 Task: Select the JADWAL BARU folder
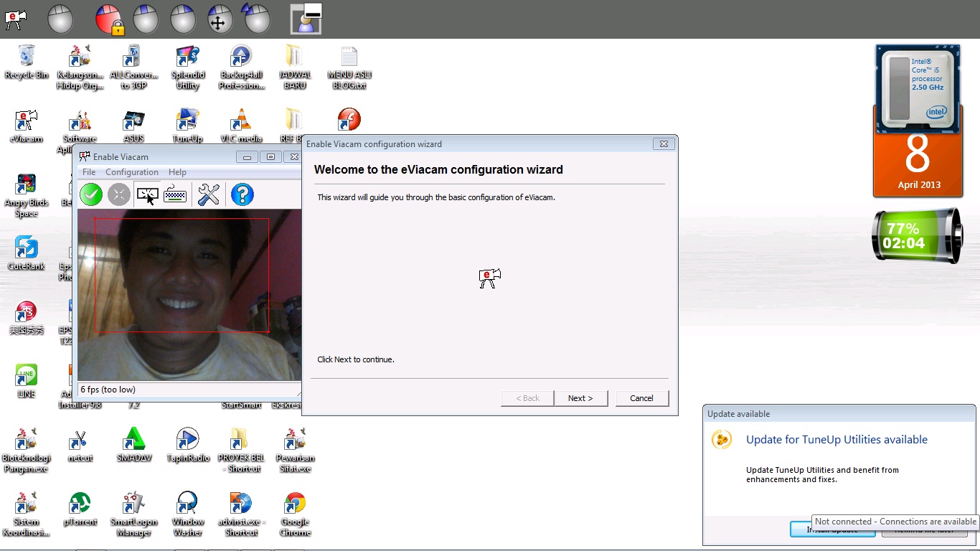coord(295,67)
